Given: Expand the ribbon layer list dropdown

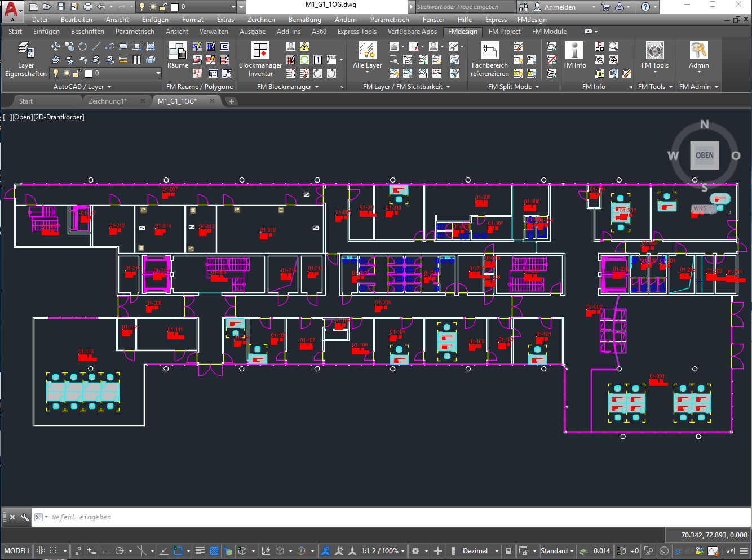Looking at the screenshot, I should click(158, 73).
